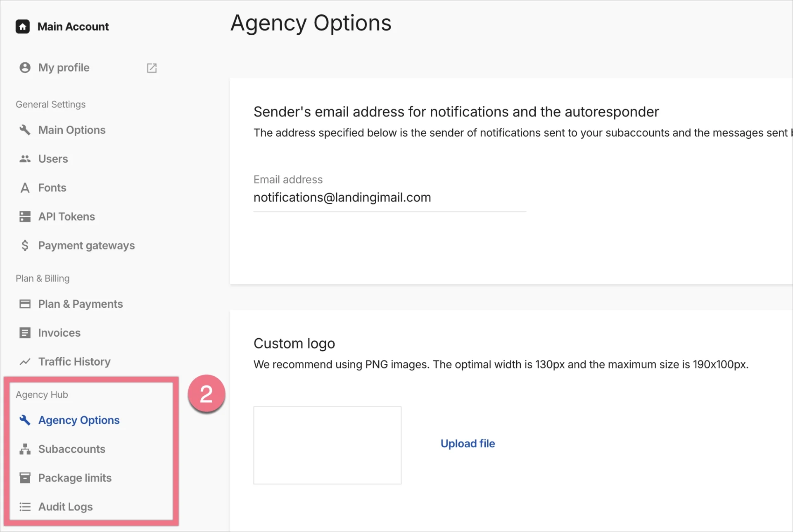Screen dimensions: 793x532
Task: Click the Agency Options page title
Action: (311, 23)
